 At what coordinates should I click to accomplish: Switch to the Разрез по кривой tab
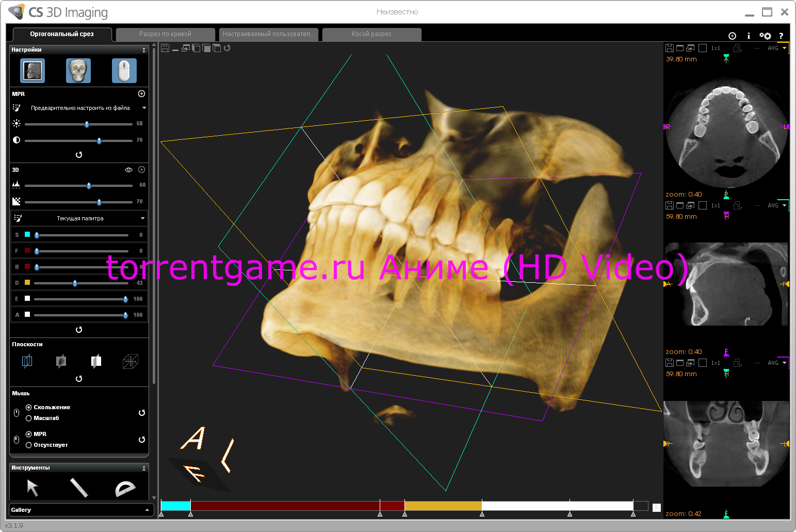click(165, 34)
